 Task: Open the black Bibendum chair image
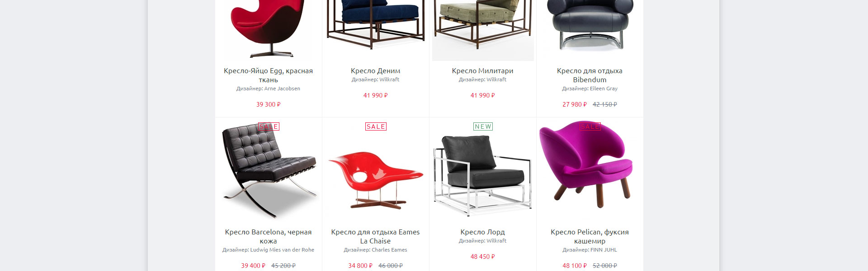pos(590,26)
